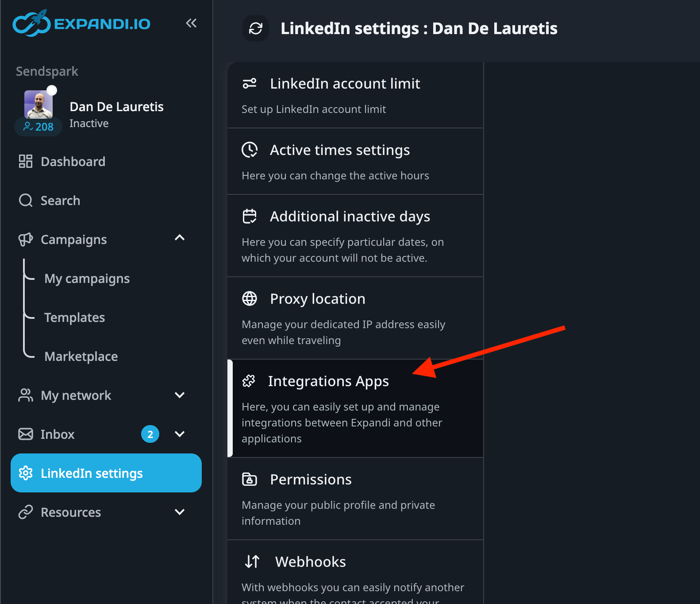Image resolution: width=700 pixels, height=604 pixels.
Task: Expand the Resources chevron
Action: tap(180, 512)
